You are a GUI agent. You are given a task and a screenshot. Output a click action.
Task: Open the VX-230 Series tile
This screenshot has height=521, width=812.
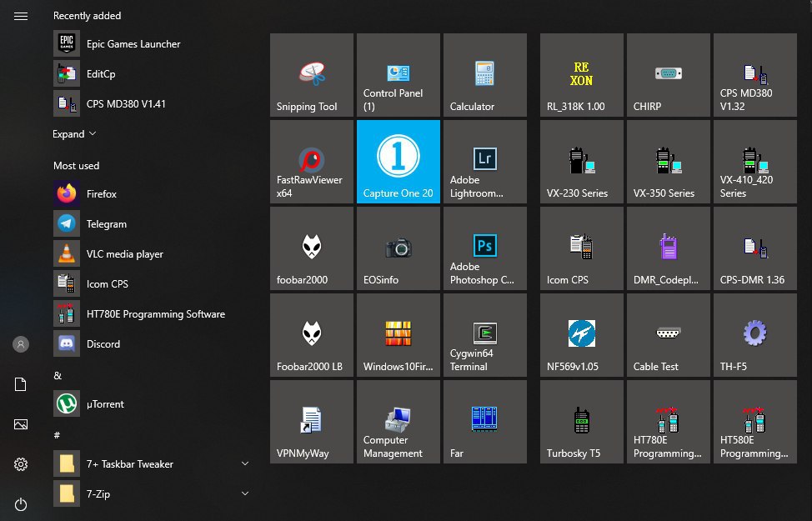582,162
